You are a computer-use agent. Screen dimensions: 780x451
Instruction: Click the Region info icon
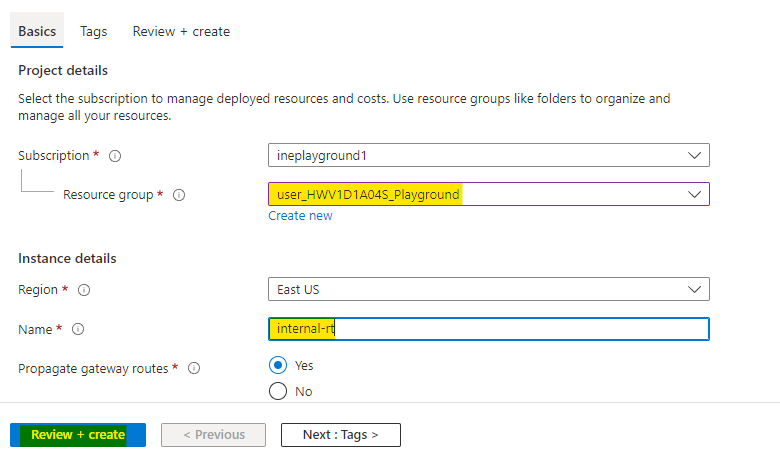tap(84, 290)
